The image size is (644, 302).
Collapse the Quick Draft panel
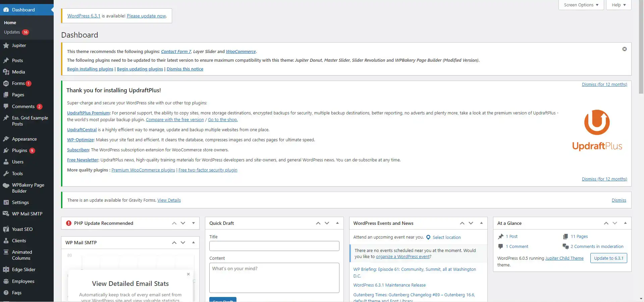(337, 223)
